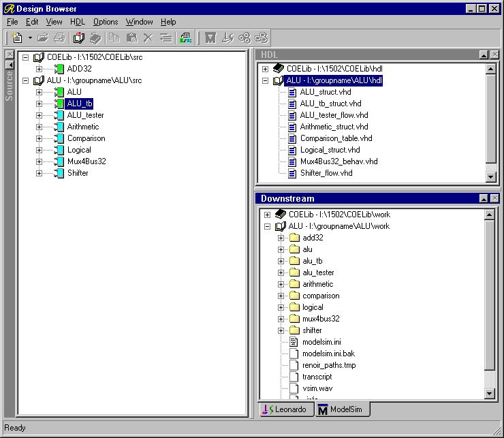The image size is (504, 438).
Task: Select Shifter_flow.vhd file
Action: coord(326,173)
